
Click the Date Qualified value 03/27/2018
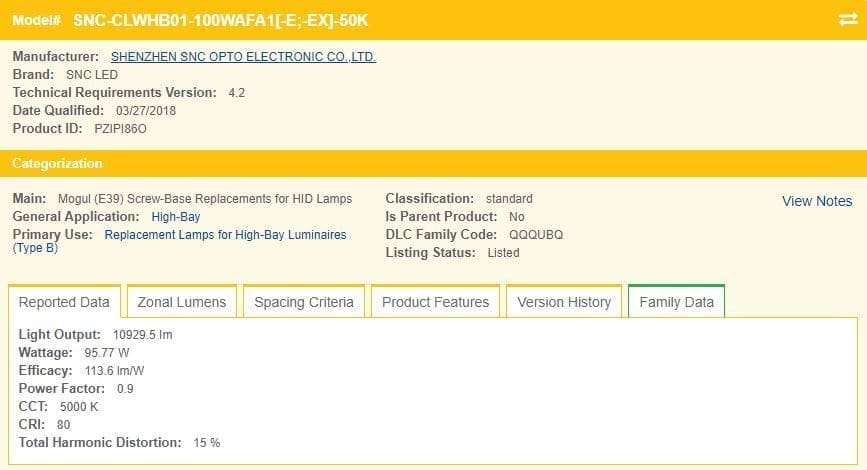tap(146, 111)
